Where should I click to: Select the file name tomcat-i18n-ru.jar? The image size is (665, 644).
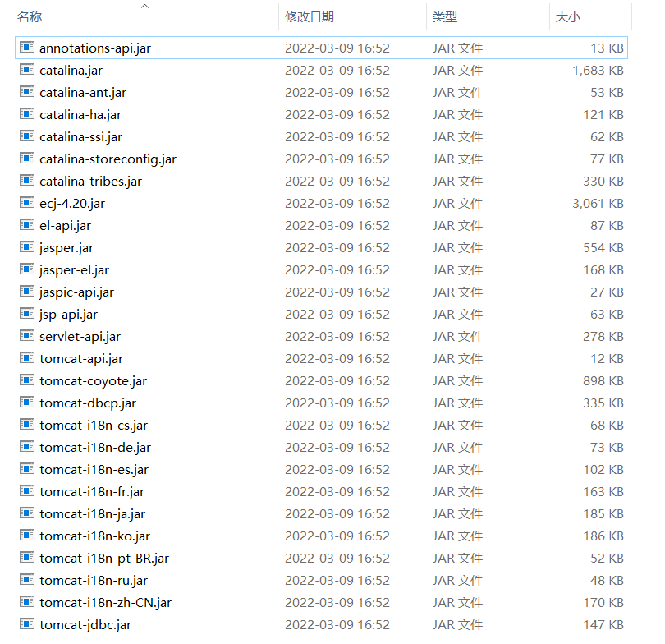pyautogui.click(x=94, y=580)
